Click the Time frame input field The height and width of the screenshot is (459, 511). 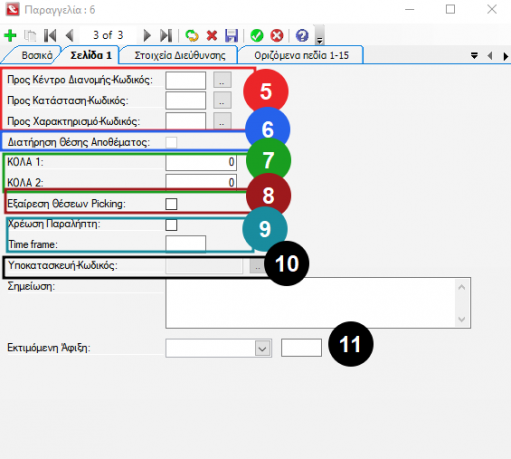[186, 244]
